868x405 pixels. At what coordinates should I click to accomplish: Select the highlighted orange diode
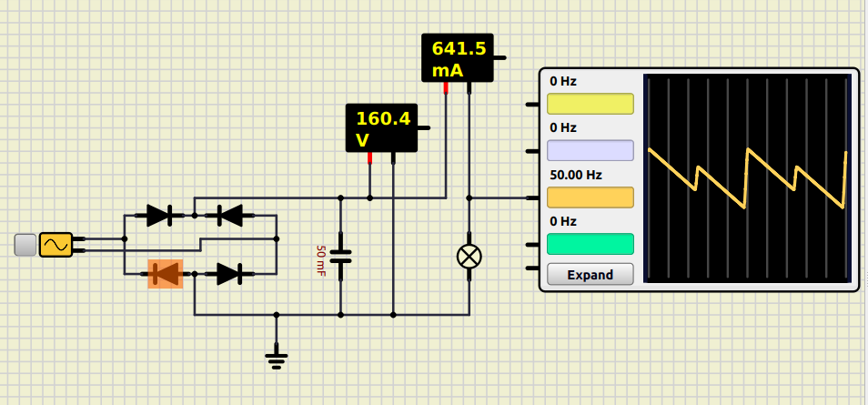click(x=166, y=273)
